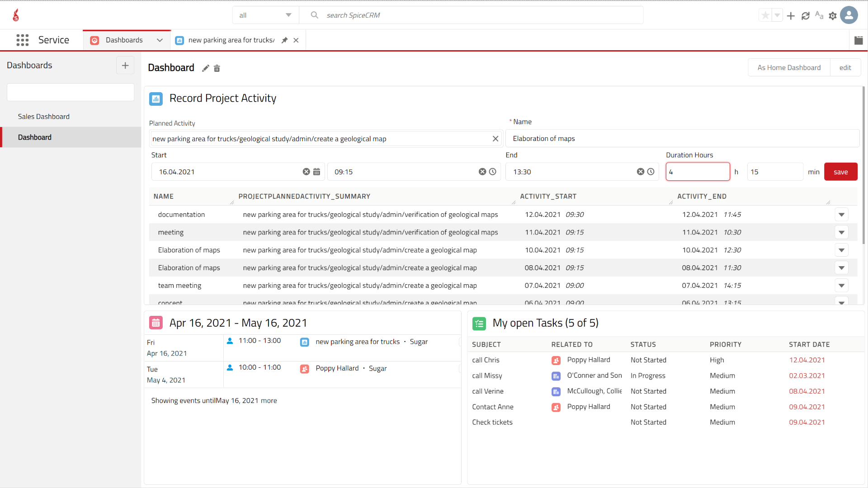
Task: Open new parking area for trucks calendar event
Action: tap(358, 342)
